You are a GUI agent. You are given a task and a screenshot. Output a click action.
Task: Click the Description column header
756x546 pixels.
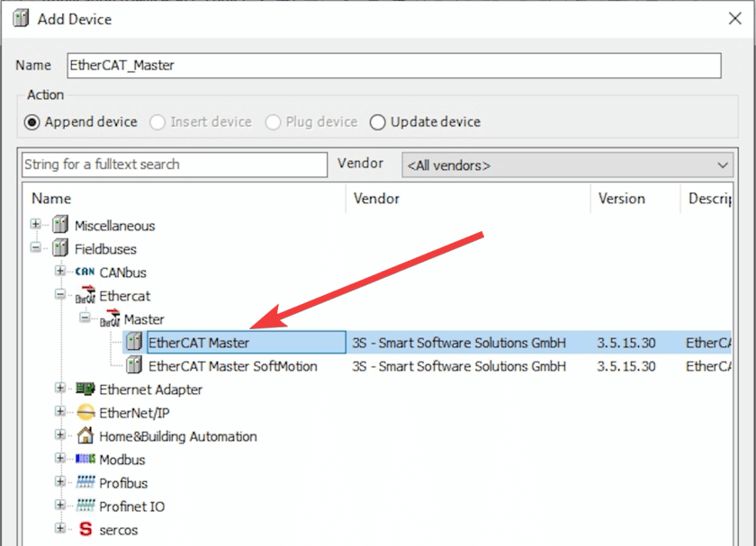[x=706, y=199]
